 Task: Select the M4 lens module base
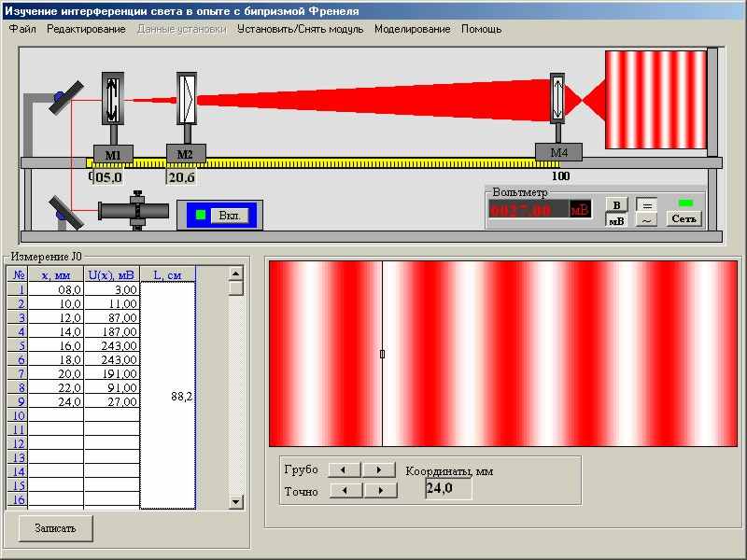pyautogui.click(x=558, y=152)
